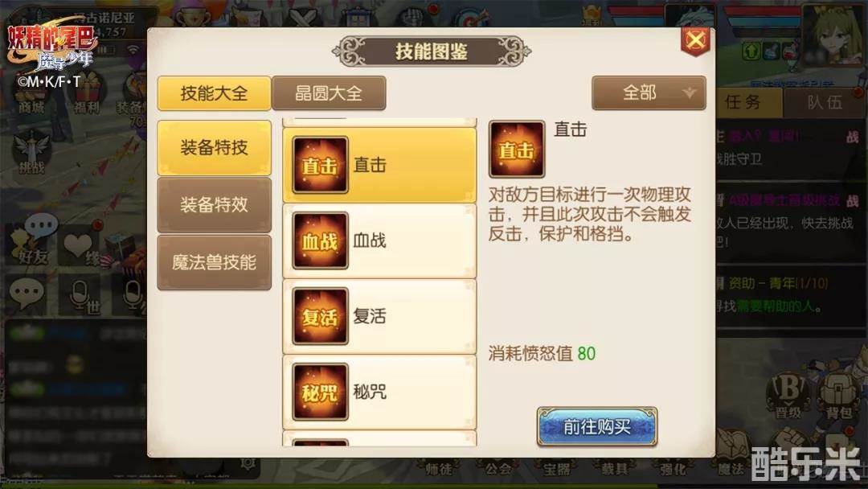Click the large 直击 detail icon
868x489 pixels.
pos(517,149)
